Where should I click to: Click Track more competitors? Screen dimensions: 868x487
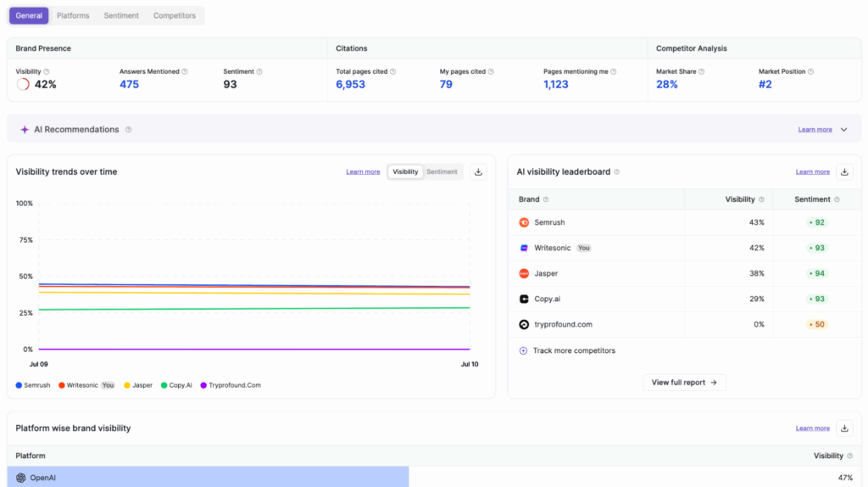pos(567,350)
